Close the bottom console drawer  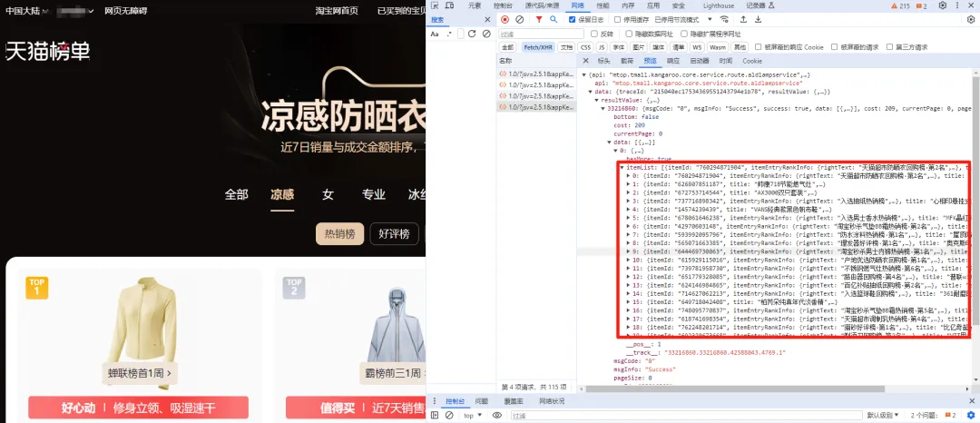(x=971, y=401)
